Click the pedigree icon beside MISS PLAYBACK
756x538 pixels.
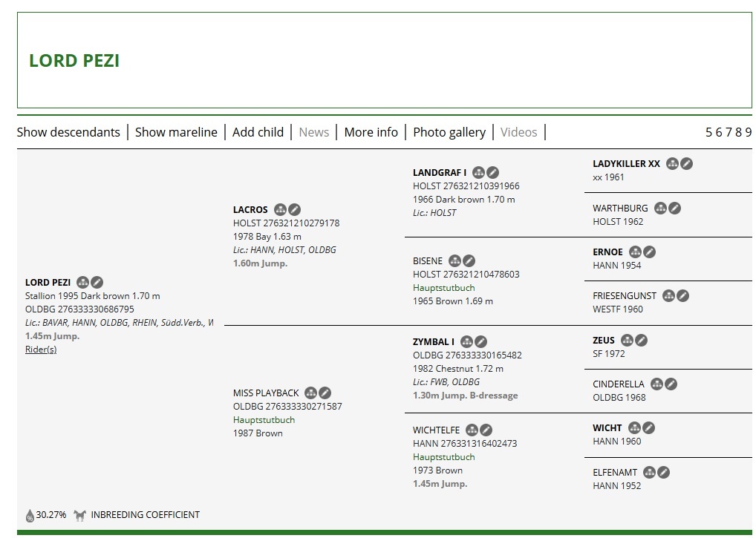310,393
